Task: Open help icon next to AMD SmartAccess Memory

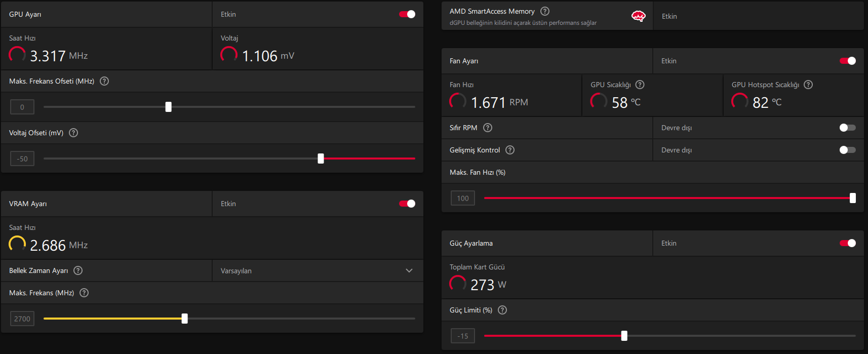Action: coord(545,11)
